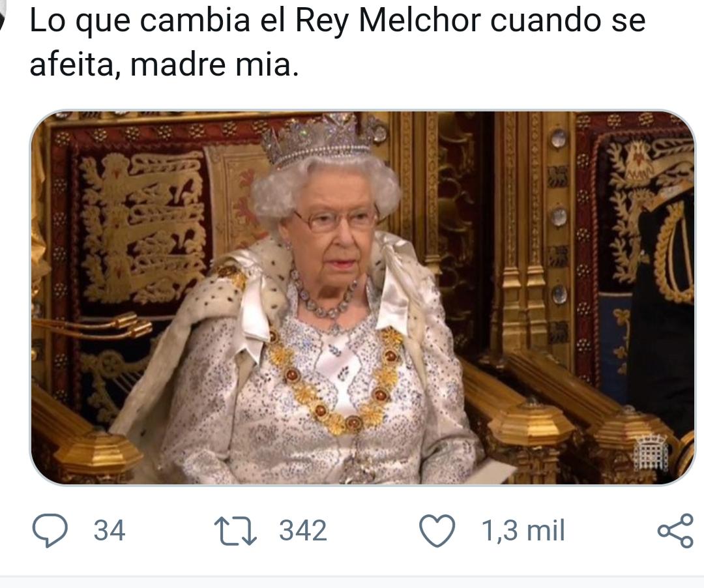View the 34 replies count
704x588 pixels.
(x=110, y=531)
